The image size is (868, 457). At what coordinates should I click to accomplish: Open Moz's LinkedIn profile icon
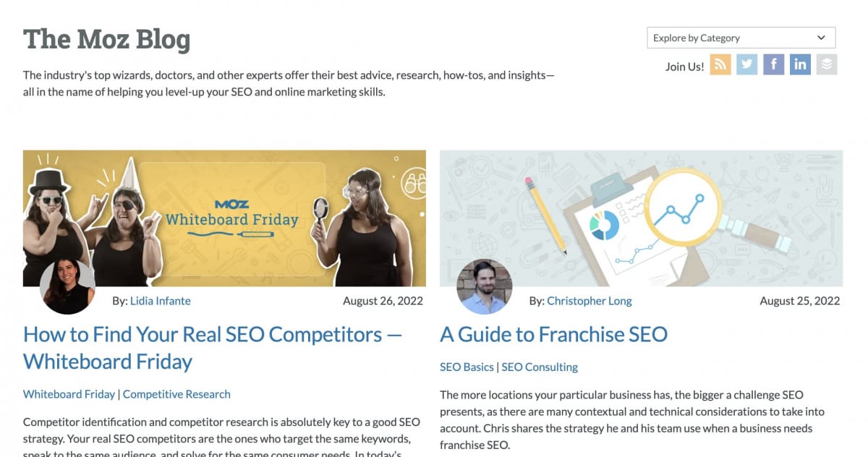(x=800, y=64)
